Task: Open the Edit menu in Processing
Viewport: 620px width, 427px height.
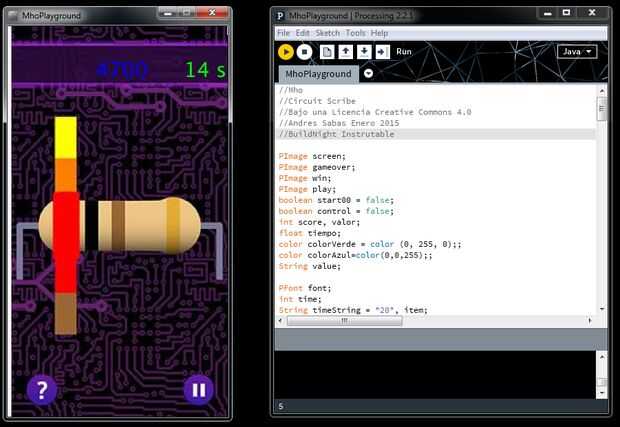Action: click(302, 33)
